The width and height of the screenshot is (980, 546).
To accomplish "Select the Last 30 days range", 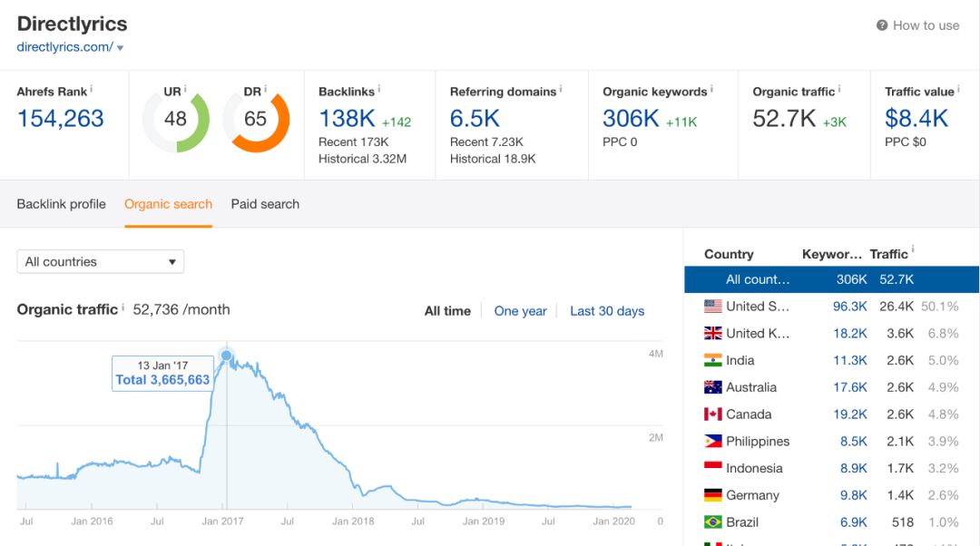I will 607,311.
